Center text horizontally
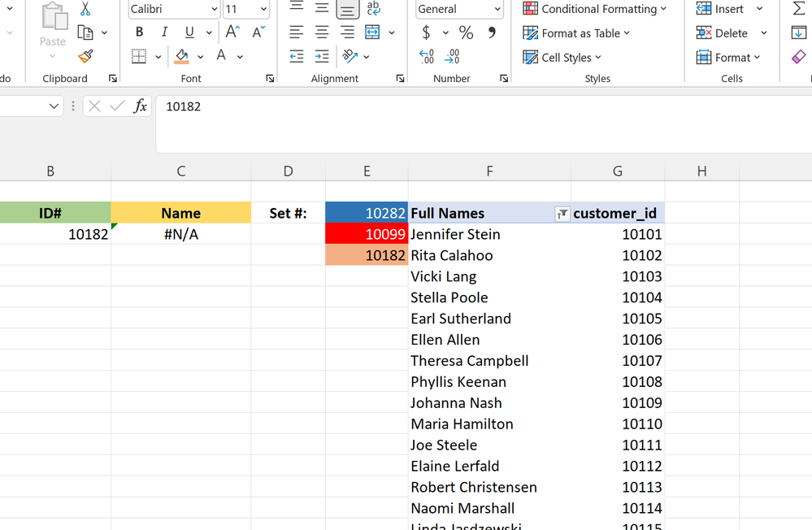812x530 pixels. click(322, 33)
